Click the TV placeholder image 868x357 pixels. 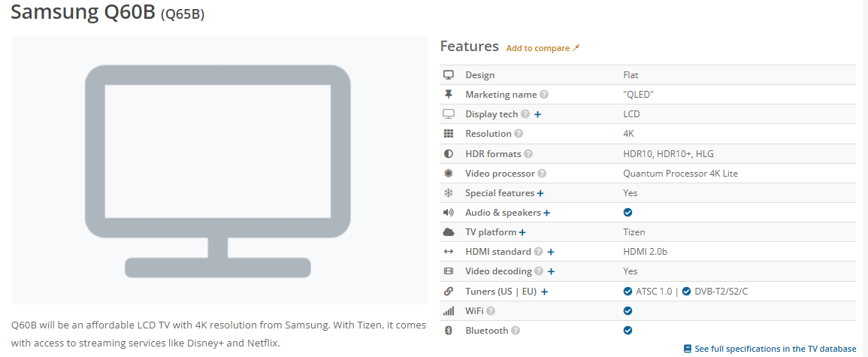point(219,171)
